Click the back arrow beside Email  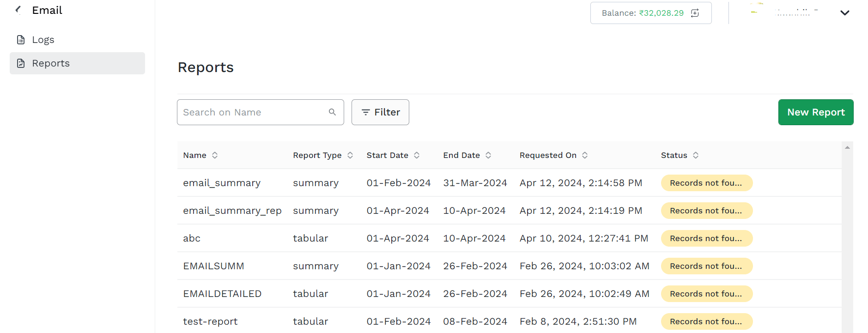(18, 10)
